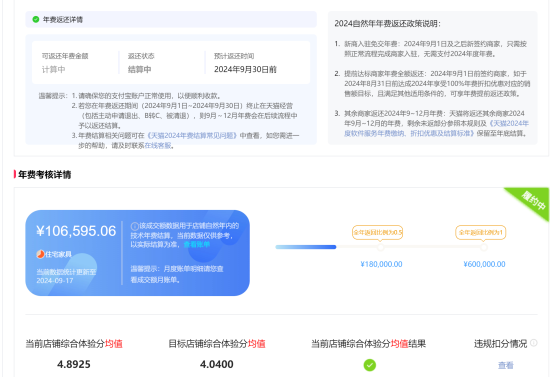The width and height of the screenshot is (550, 377).
Task: Click the 4.0400 target score value
Action: point(216,364)
